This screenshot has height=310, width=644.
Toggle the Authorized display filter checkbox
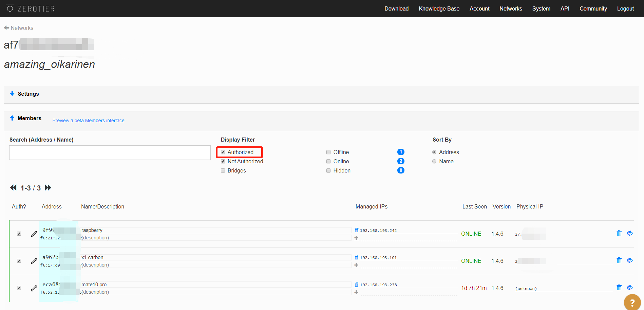(223, 152)
